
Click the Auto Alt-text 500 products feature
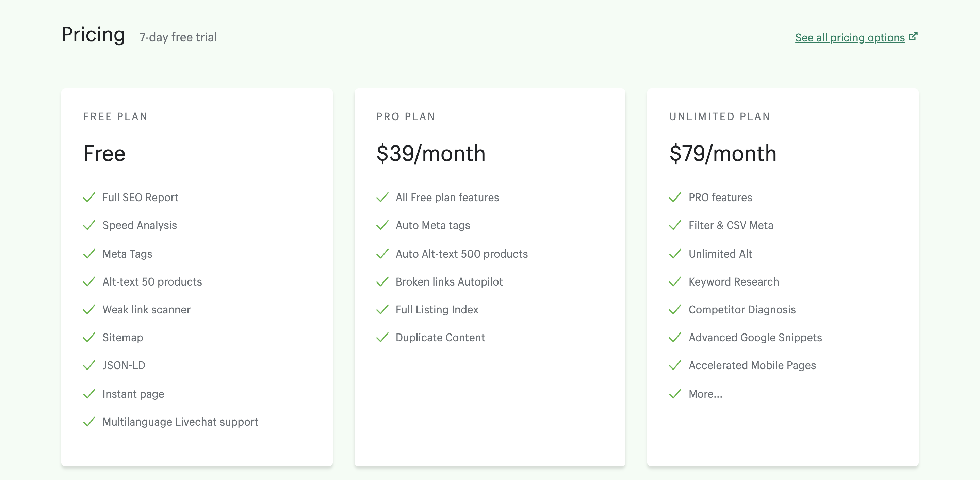pos(461,254)
